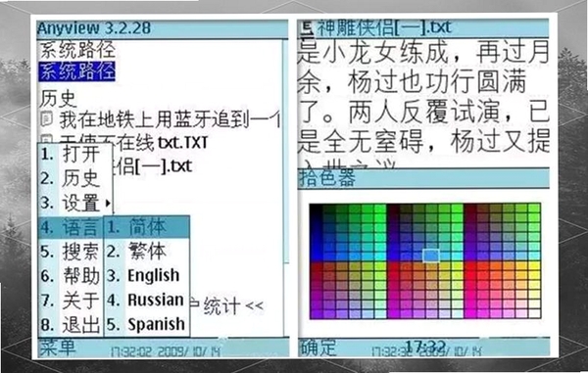Image resolution: width=588 pixels, height=373 pixels.
Task: Pick the highlighted blue swatch in 拾色器
Action: point(430,256)
